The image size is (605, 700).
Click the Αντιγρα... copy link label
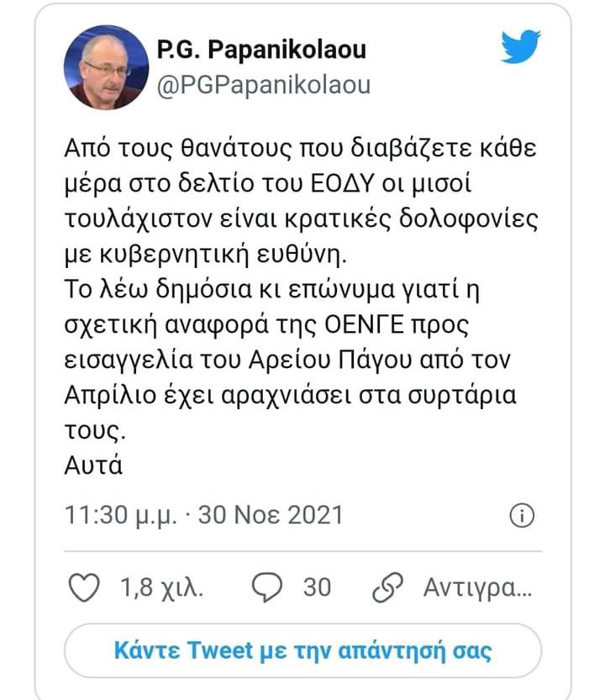478,587
